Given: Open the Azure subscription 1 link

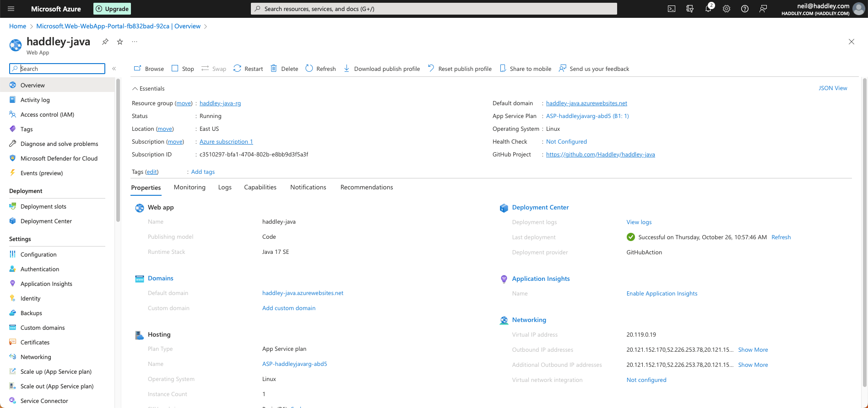Looking at the screenshot, I should (x=226, y=142).
